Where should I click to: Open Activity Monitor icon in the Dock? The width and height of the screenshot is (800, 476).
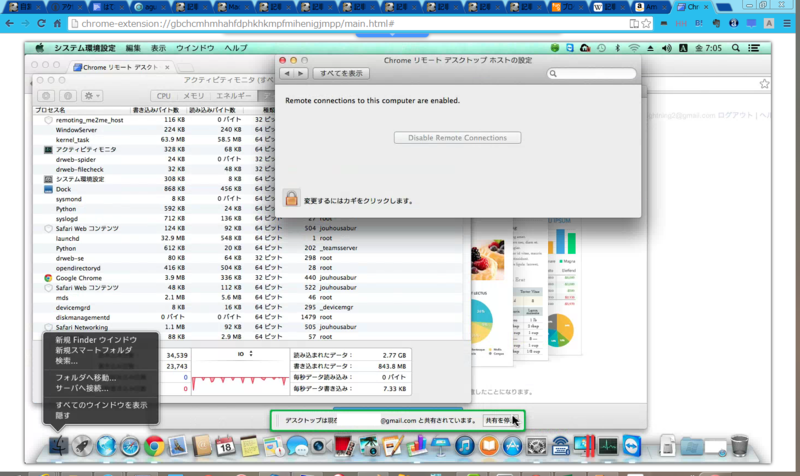point(608,446)
